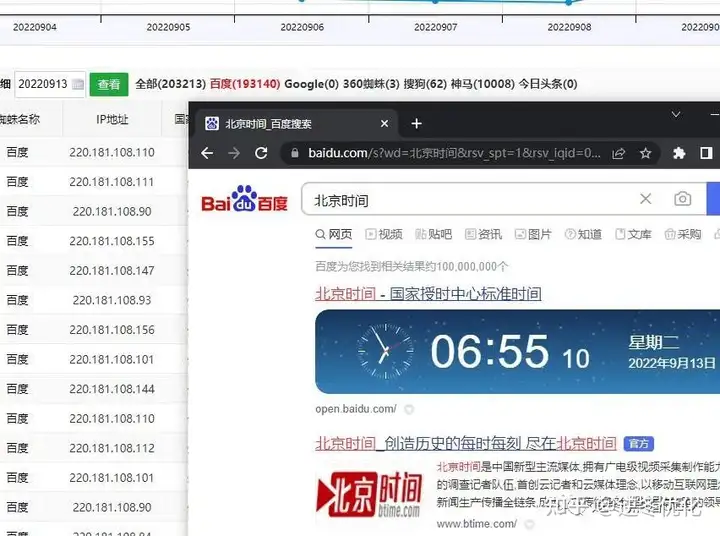
Task: Close the 北京时间_百度搜索 tab
Action: (x=385, y=124)
